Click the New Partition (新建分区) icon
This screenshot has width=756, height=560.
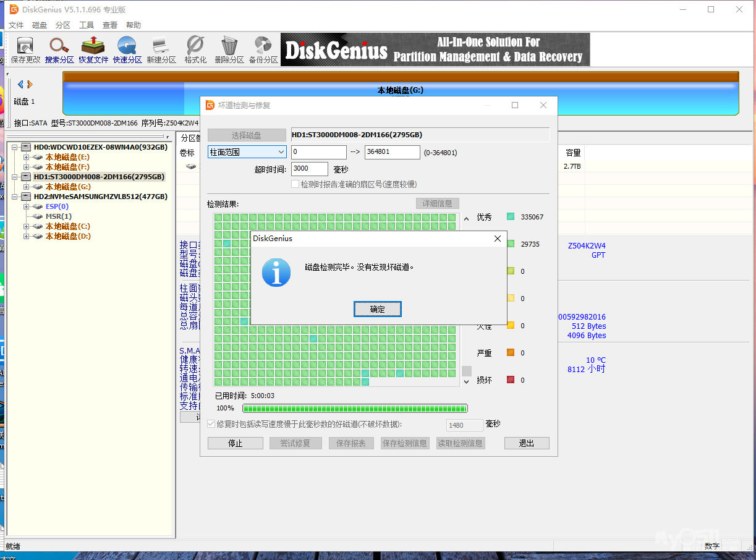tap(161, 49)
